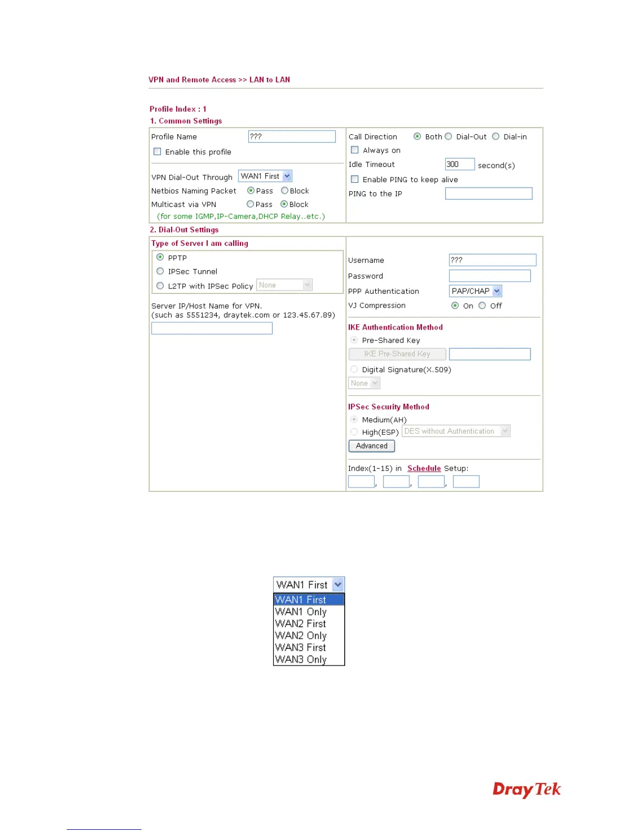This screenshot has height=834, width=644.
Task: Focus the Profile Name field
Action: 292,136
